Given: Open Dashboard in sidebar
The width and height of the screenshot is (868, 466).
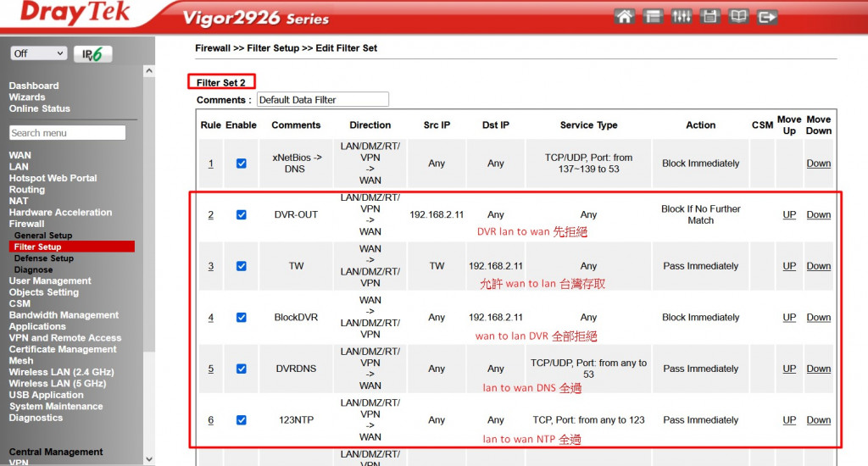Looking at the screenshot, I should point(34,86).
